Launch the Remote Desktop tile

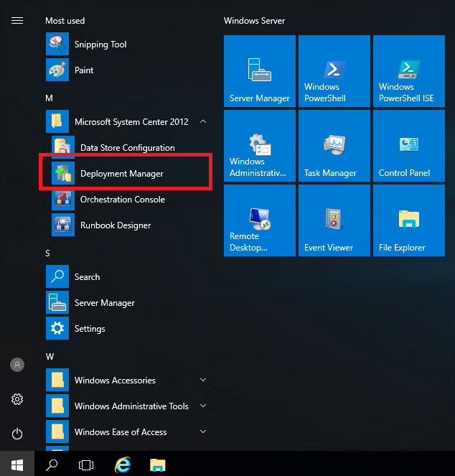click(x=258, y=220)
